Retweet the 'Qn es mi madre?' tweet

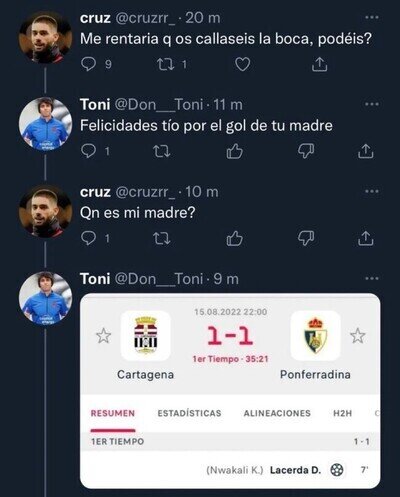(162, 239)
